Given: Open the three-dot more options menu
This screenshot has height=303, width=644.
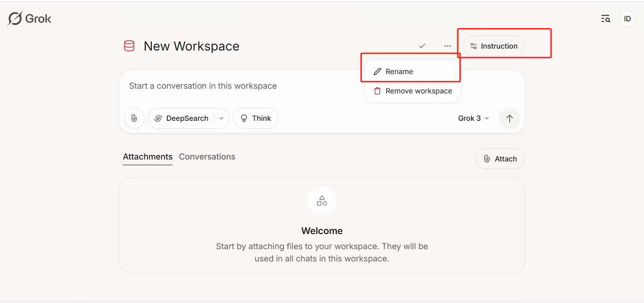Looking at the screenshot, I should (x=447, y=46).
